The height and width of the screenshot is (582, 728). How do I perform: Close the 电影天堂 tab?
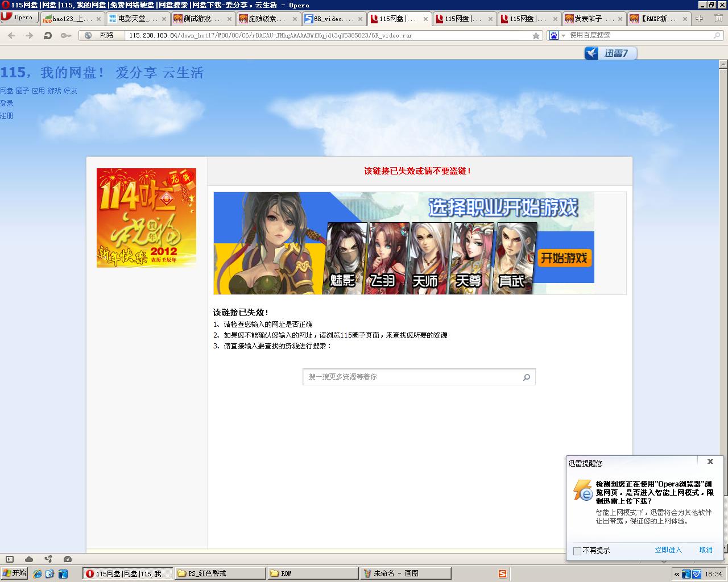165,19
